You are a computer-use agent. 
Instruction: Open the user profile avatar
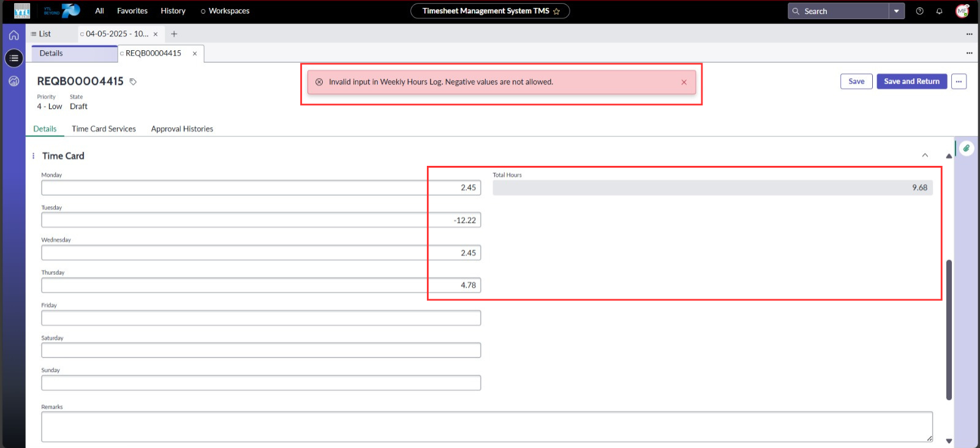click(962, 11)
